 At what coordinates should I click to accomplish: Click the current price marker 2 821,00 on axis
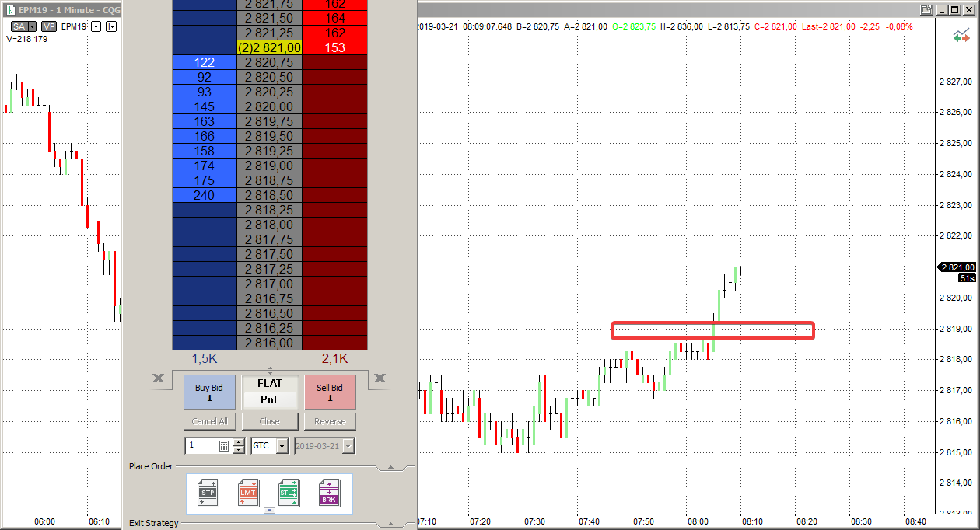pos(957,267)
